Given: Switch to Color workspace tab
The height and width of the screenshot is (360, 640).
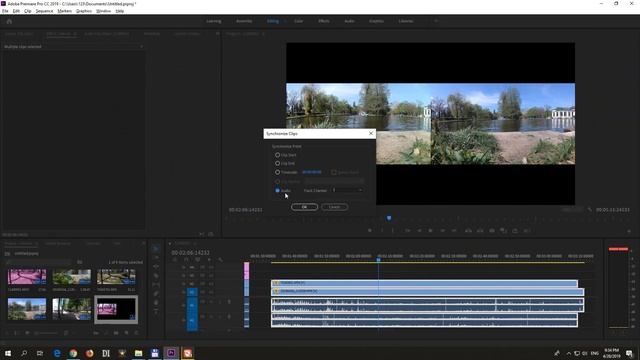Looking at the screenshot, I should [298, 21].
